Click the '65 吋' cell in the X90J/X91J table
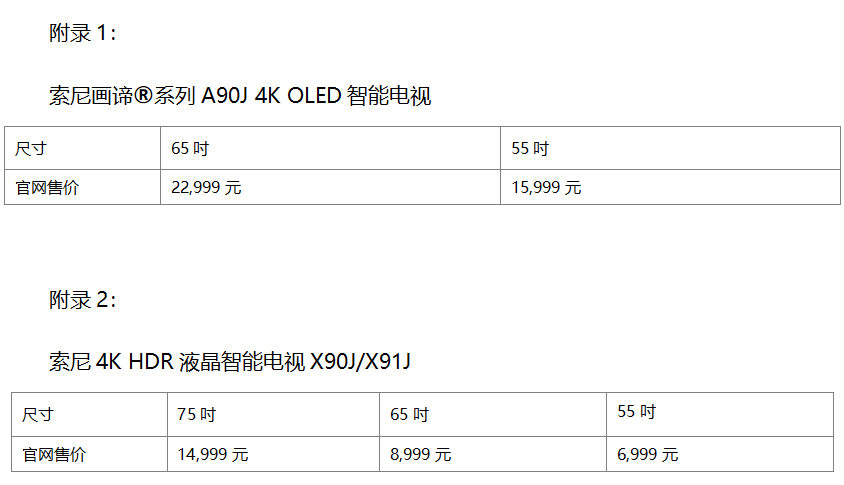Screen dimensions: 844x485 (410, 414)
